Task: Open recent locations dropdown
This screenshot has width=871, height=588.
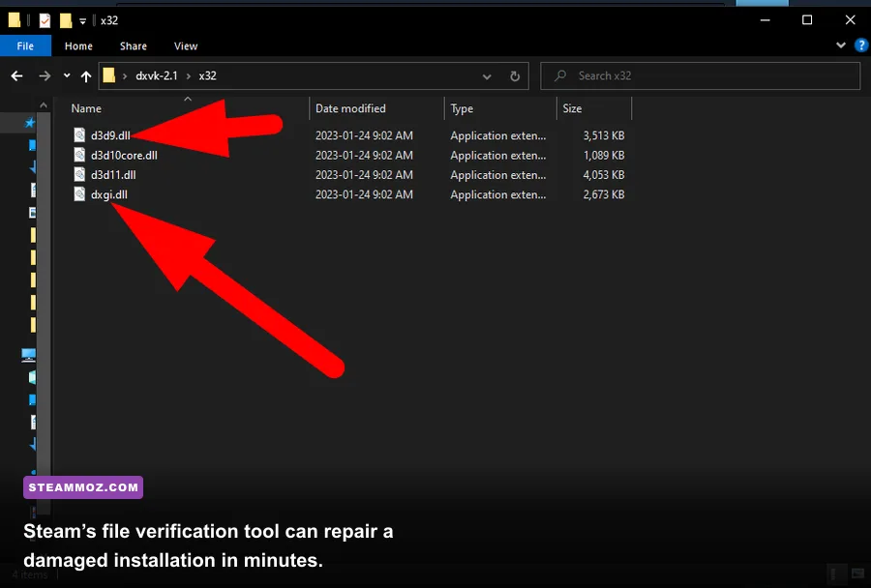Action: pos(67,75)
